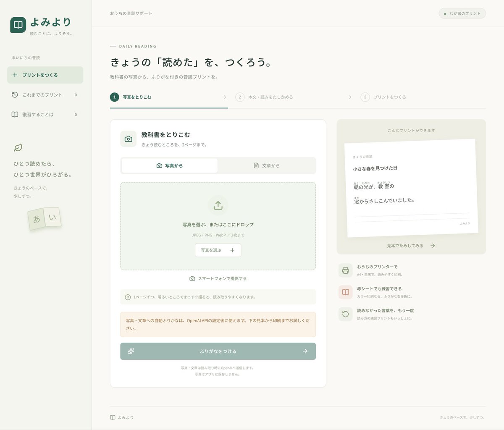The height and width of the screenshot is (430, 504).
Task: Click the photo drop zone area
Action: tap(218, 226)
